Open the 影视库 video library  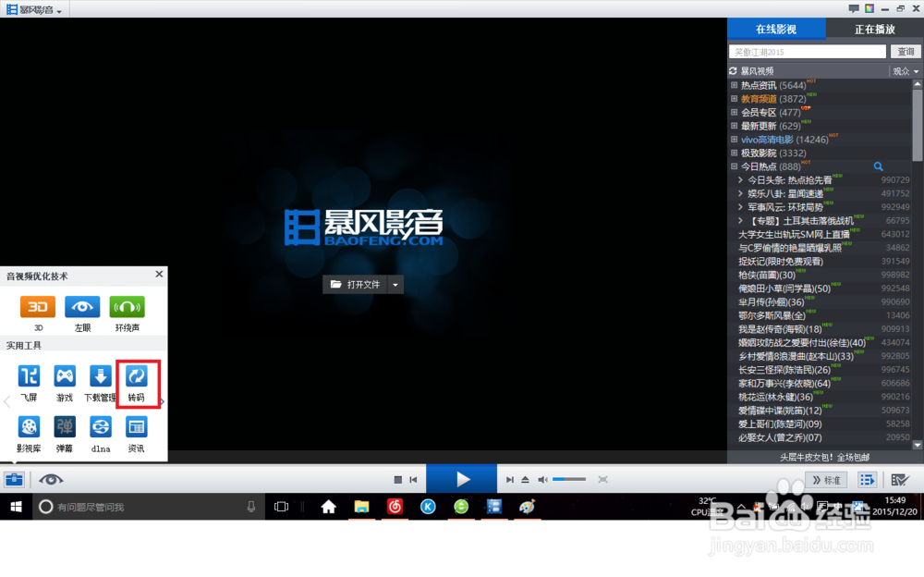coord(29,426)
